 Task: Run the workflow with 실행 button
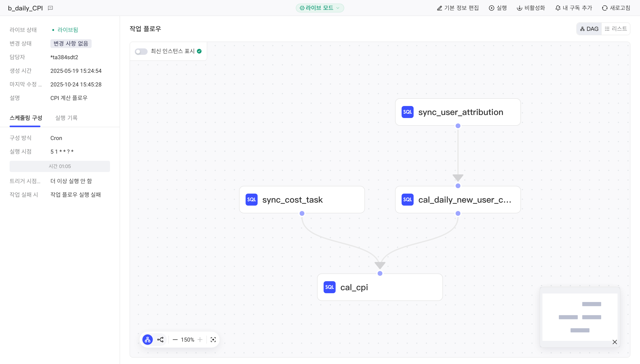coord(498,8)
